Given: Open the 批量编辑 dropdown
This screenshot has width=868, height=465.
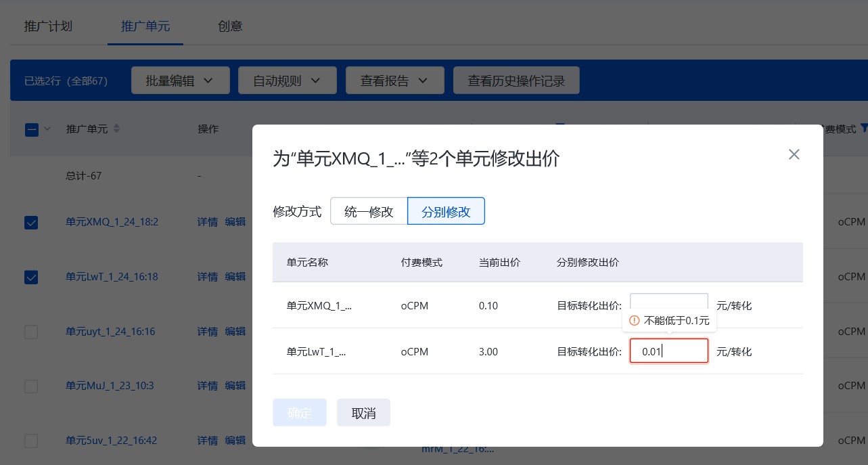Looking at the screenshot, I should (x=179, y=81).
